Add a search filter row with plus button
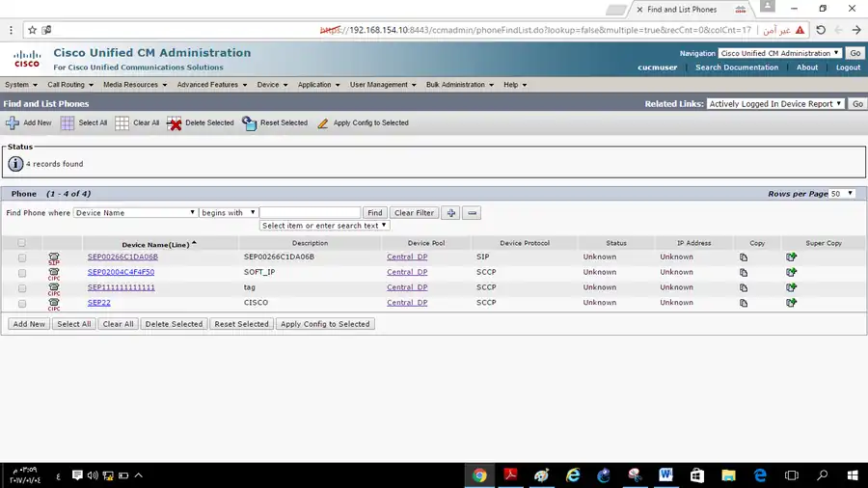 click(451, 213)
